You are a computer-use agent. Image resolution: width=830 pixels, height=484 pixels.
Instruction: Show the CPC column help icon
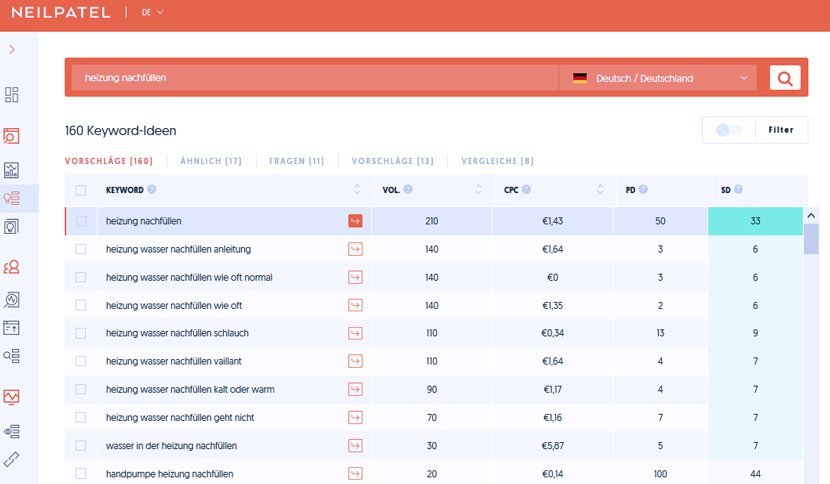[526, 189]
